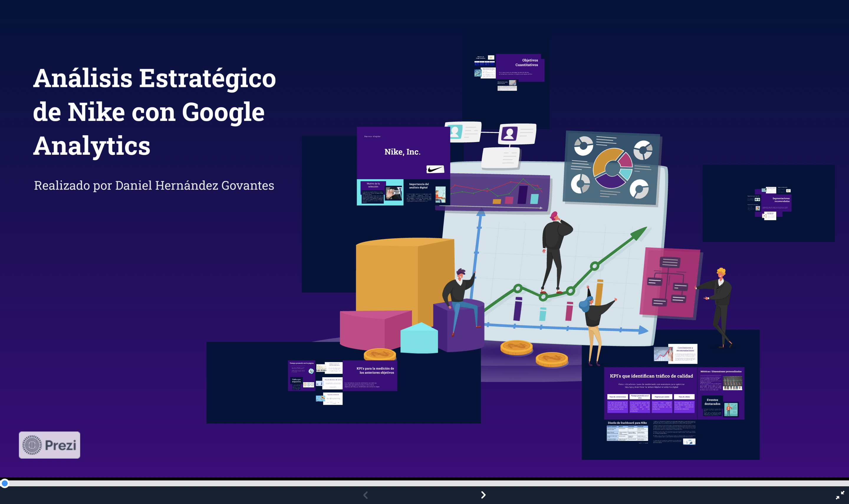Open Tiempo promedio en la página frame

[x=302, y=368]
